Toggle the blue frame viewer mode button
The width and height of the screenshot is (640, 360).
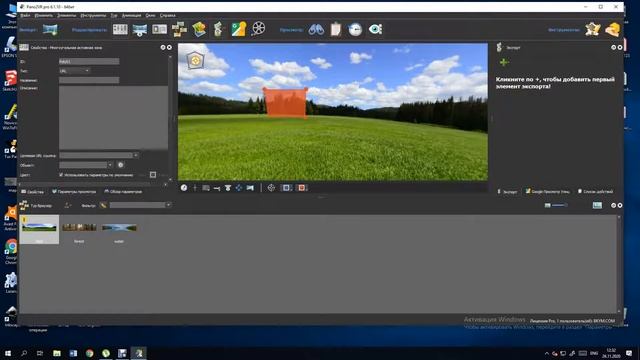coord(287,188)
